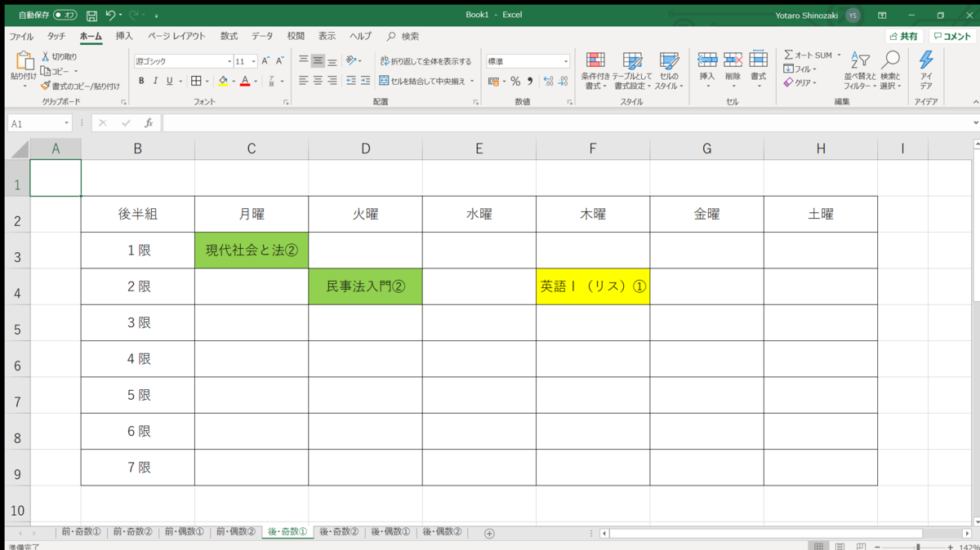Click the Cut (切り取り) scissors icon
The image size is (980, 550).
[x=46, y=56]
